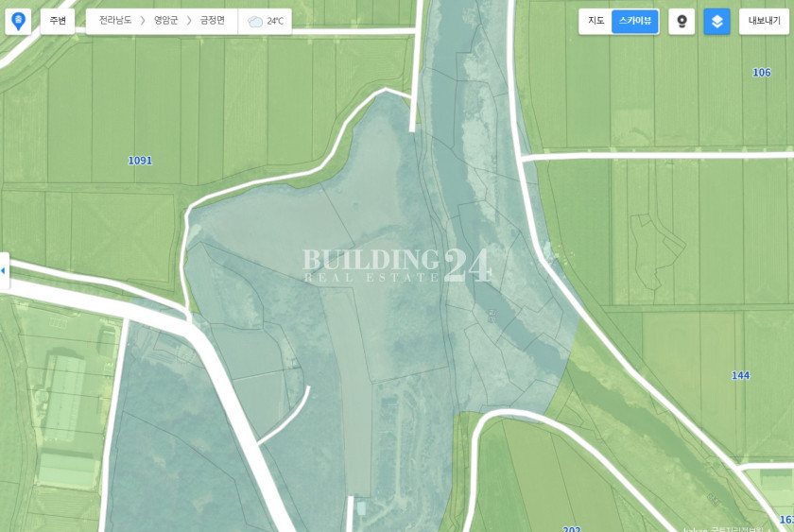The image size is (794, 532).
Task: Click the blue location pin icon
Action: tap(18, 21)
